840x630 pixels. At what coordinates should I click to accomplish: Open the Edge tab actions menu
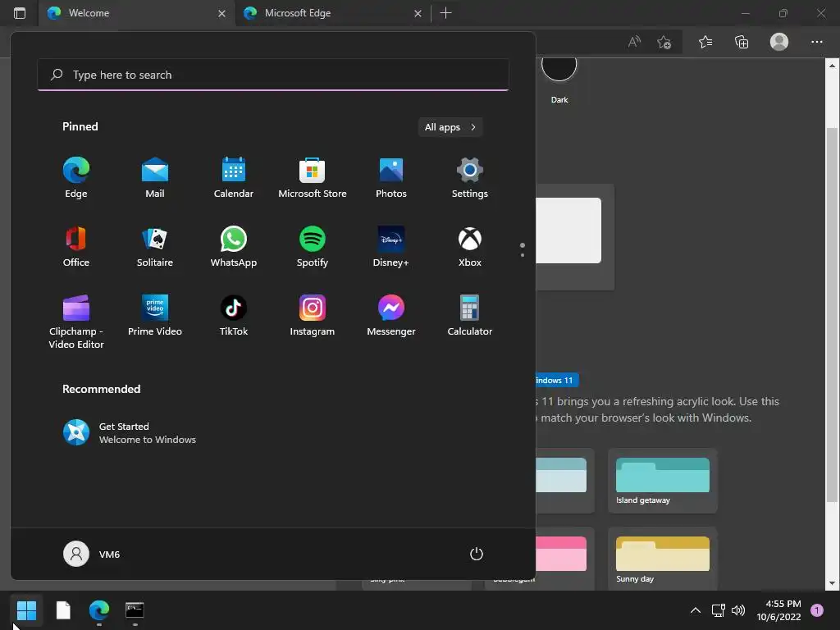tap(20, 13)
